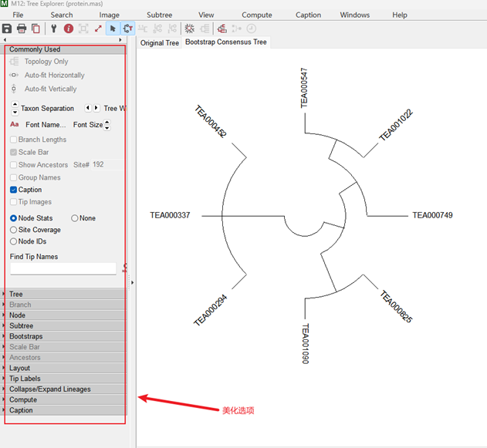This screenshot has height=448, width=487.
Task: Click the grayed rectangular topology toolbar icon
Action: click(x=205, y=29)
